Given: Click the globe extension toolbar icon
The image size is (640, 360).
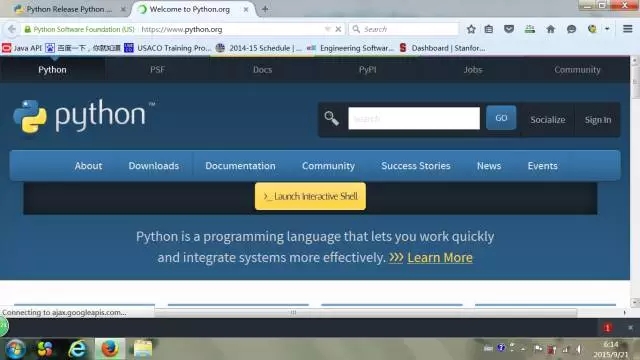Looking at the screenshot, I should [x=592, y=29].
